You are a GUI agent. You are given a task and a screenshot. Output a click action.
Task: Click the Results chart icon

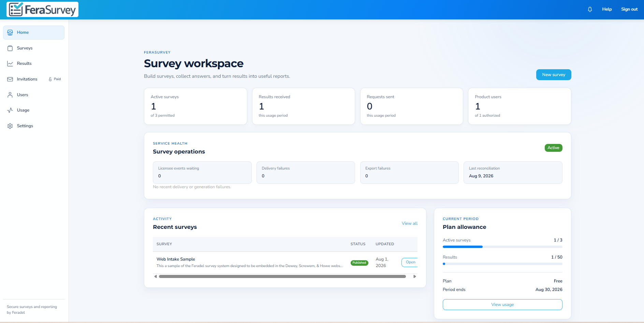click(x=10, y=63)
